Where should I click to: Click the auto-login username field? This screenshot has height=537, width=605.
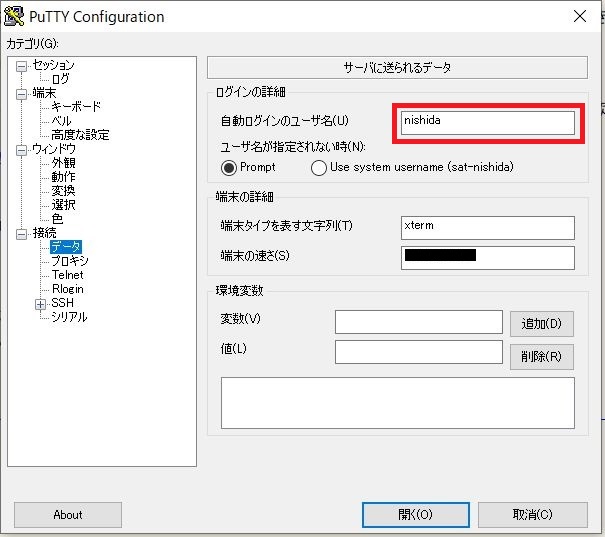(488, 123)
